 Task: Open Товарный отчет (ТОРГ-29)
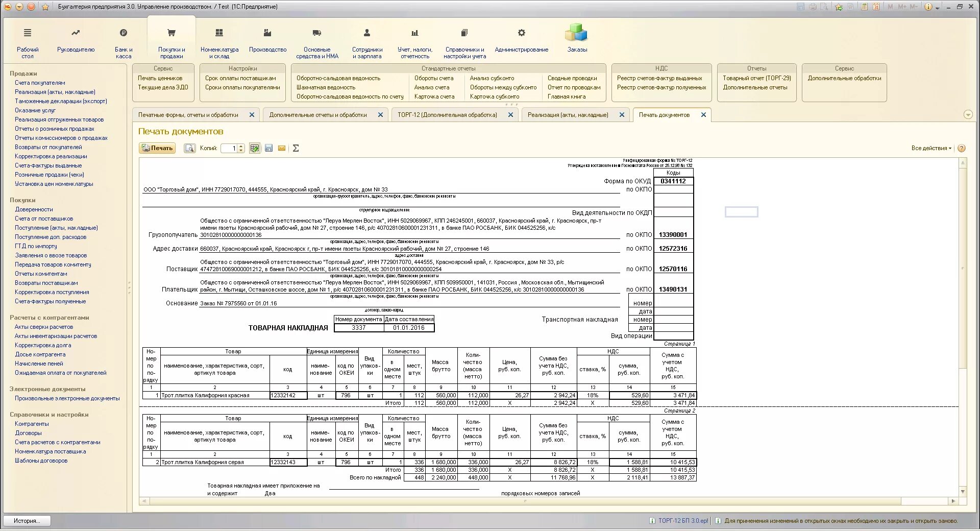tap(756, 78)
